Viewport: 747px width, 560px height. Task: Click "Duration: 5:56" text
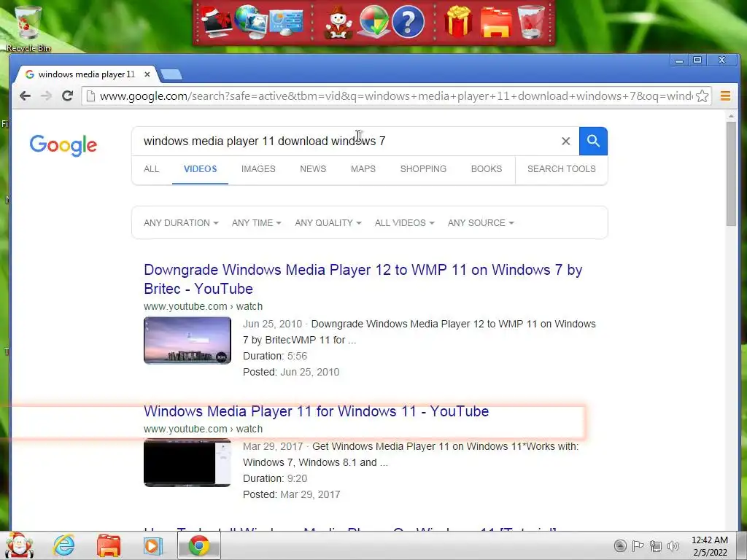click(275, 356)
